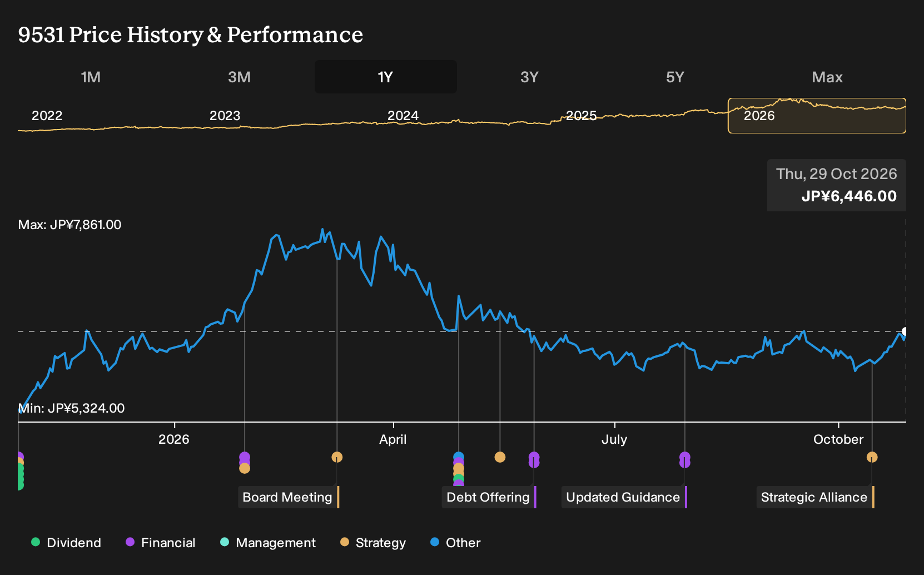The image size is (924, 575).
Task: Toggle the Other legend filter
Action: pyautogui.click(x=455, y=543)
